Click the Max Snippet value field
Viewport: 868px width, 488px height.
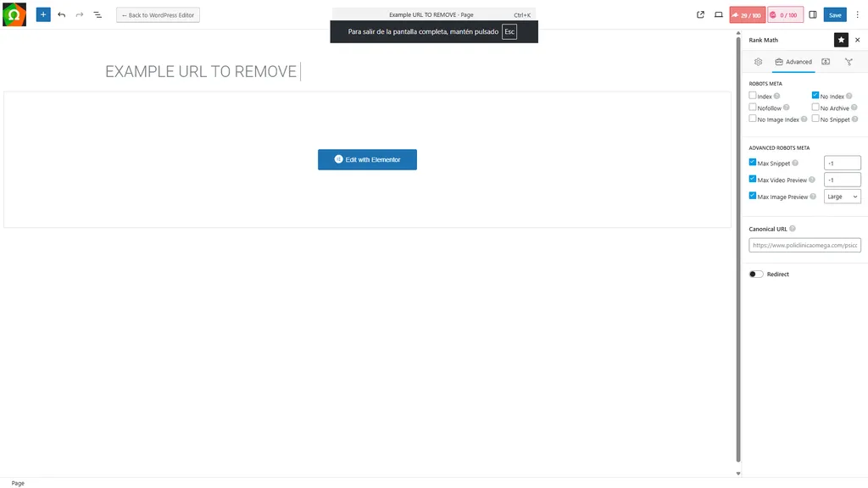[x=842, y=164]
